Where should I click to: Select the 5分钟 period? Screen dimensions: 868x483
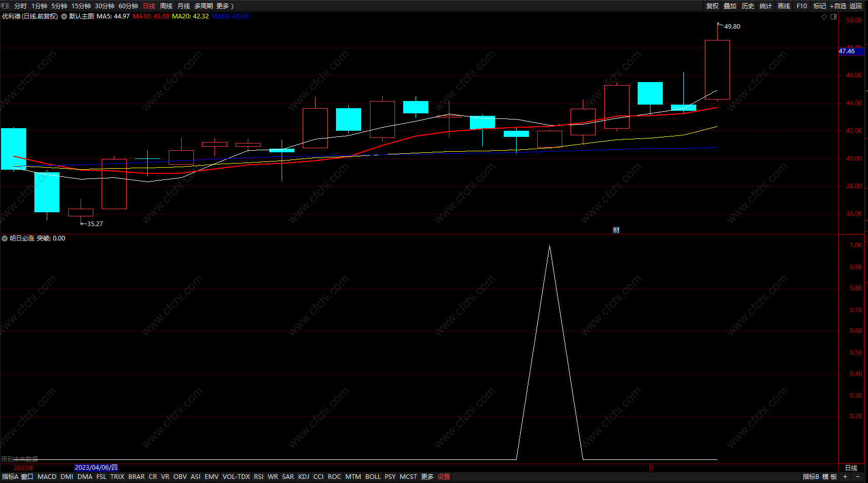tap(59, 6)
